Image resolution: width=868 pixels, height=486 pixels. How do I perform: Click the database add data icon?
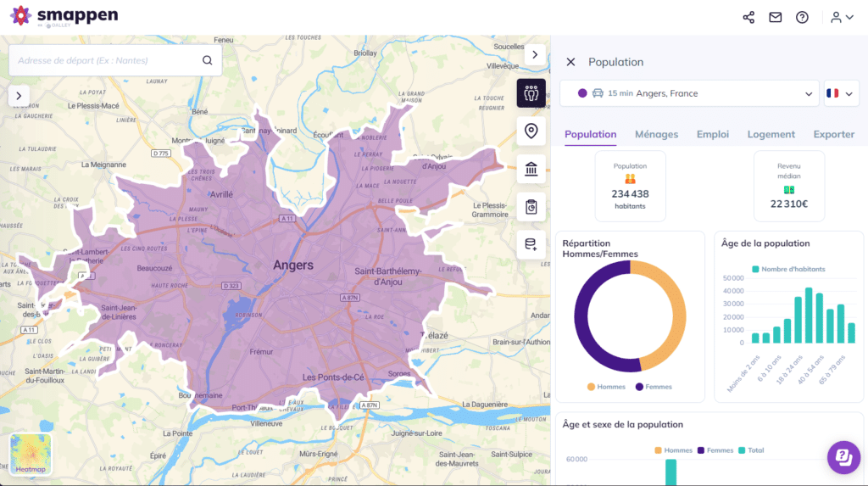tap(531, 245)
